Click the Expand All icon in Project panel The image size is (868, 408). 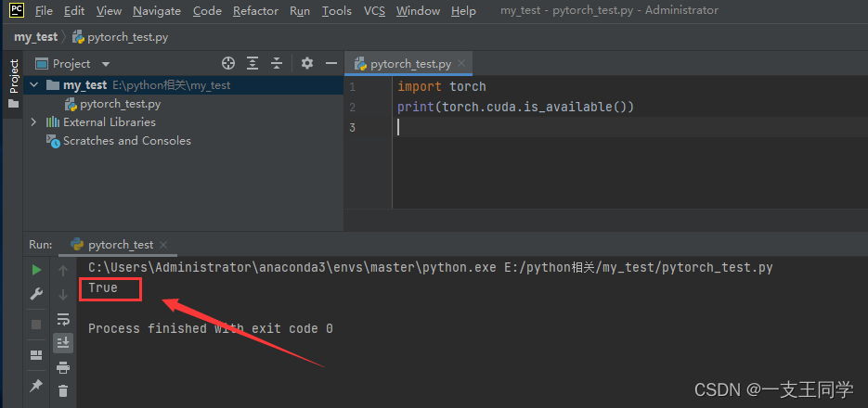click(253, 63)
